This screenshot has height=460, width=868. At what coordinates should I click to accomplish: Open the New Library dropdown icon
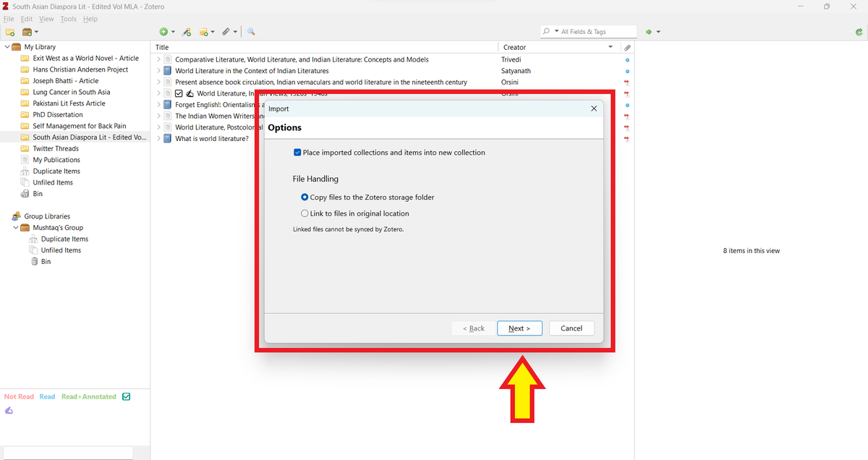pyautogui.click(x=30, y=32)
